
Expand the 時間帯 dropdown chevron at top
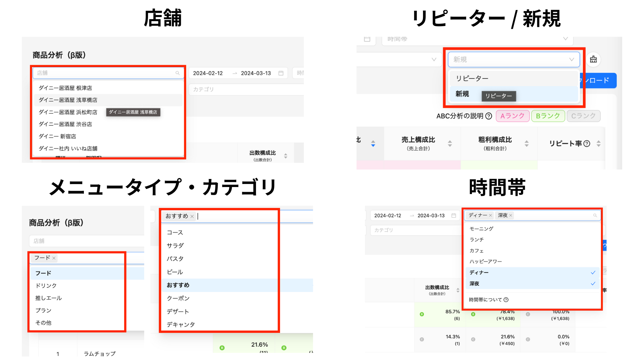[x=566, y=39]
